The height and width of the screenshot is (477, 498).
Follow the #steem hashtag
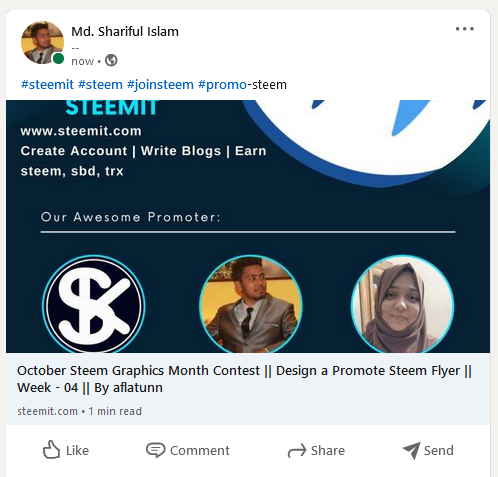100,85
